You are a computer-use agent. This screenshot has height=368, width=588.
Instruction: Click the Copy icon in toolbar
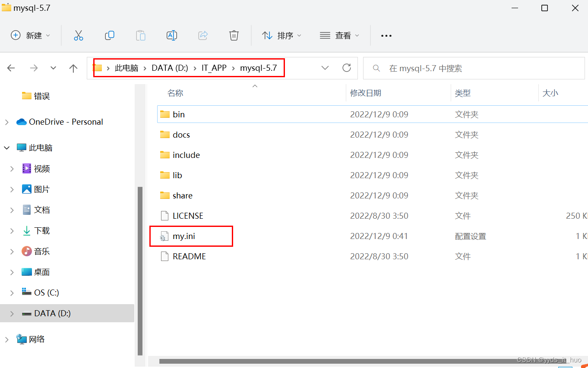pyautogui.click(x=110, y=35)
